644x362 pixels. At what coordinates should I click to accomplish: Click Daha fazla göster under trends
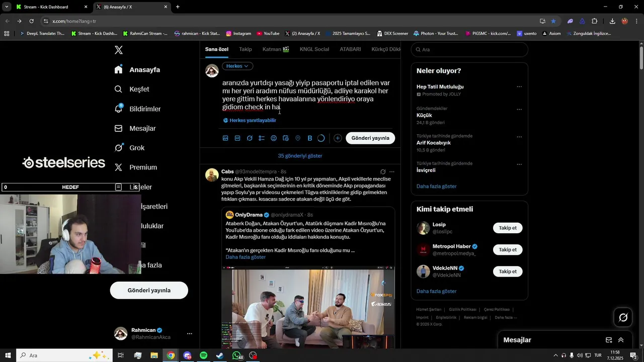click(436, 187)
